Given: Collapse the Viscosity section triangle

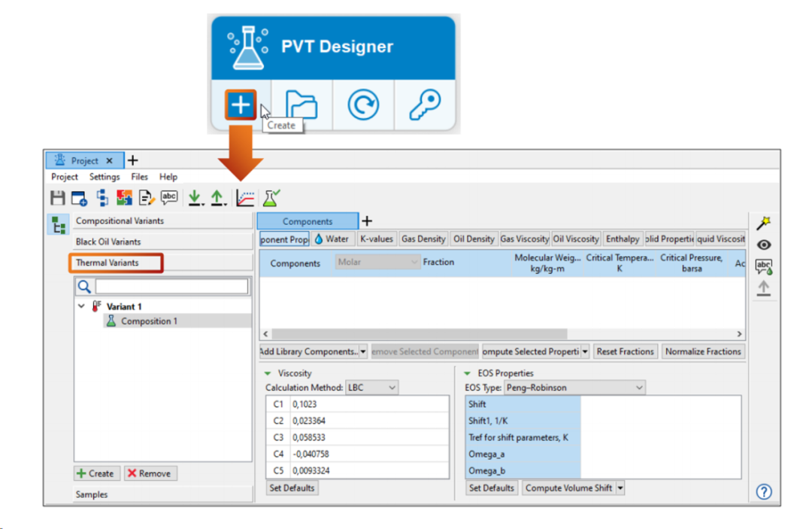Looking at the screenshot, I should (x=268, y=373).
